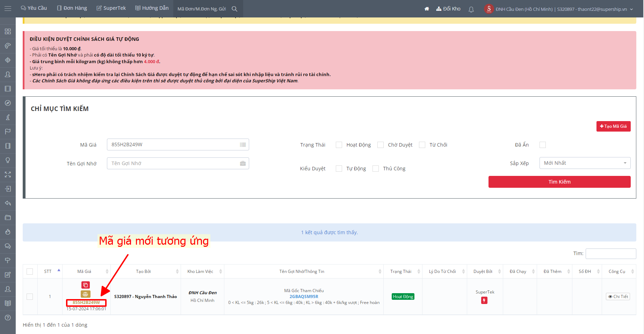
Task: Tick the Hoạt Động status checkbox
Action: pyautogui.click(x=339, y=145)
